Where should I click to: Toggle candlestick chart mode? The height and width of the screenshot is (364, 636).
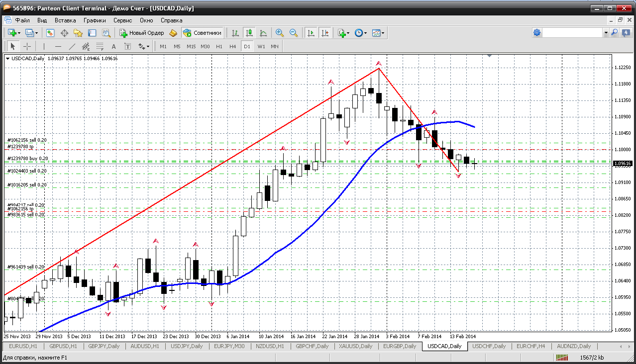click(x=249, y=33)
